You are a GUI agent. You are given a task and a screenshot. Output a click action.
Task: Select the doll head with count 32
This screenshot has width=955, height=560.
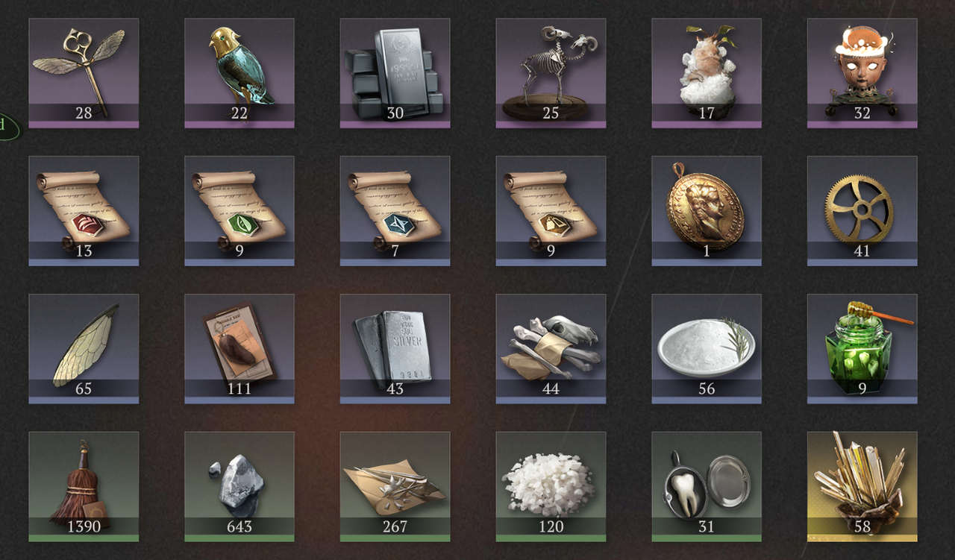862,73
